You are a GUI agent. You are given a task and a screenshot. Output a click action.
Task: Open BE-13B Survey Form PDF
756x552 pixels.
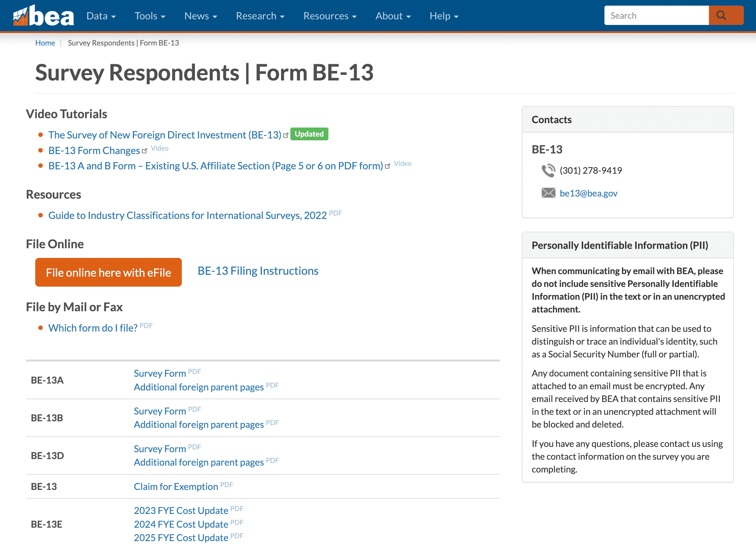tap(160, 411)
